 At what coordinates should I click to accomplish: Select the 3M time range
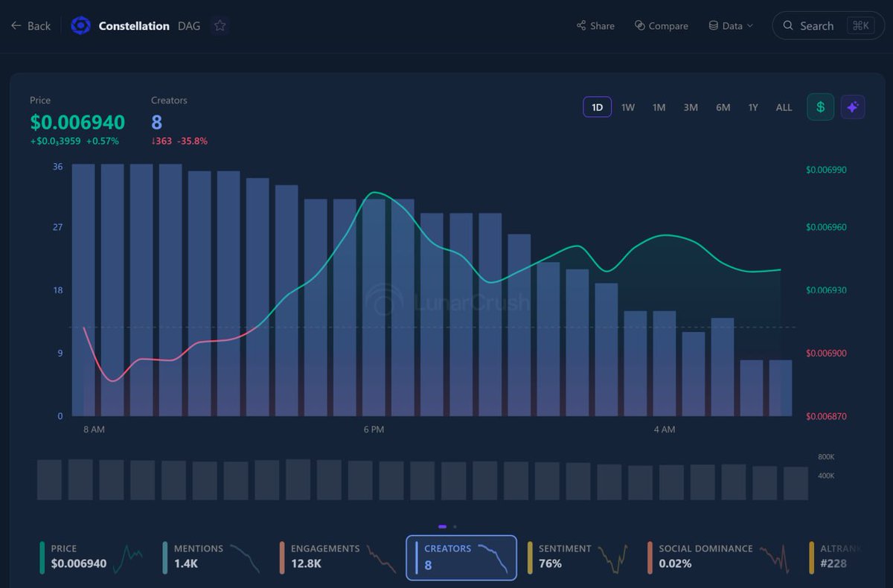coord(691,107)
